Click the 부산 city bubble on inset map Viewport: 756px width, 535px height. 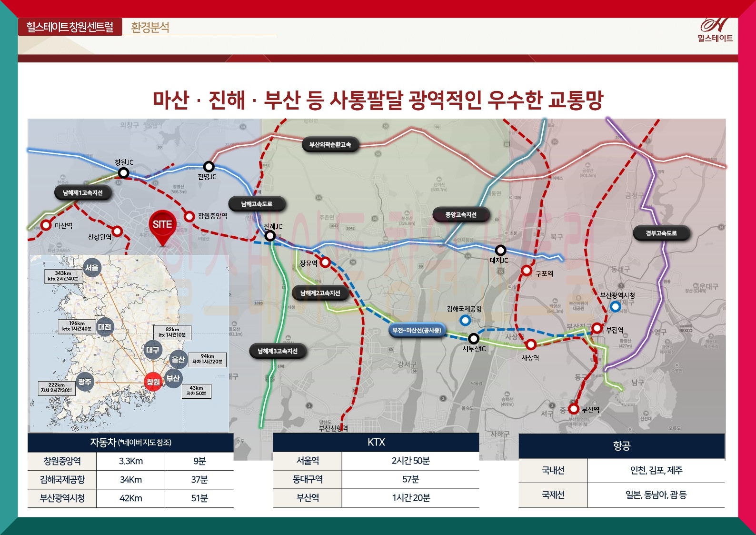173,378
